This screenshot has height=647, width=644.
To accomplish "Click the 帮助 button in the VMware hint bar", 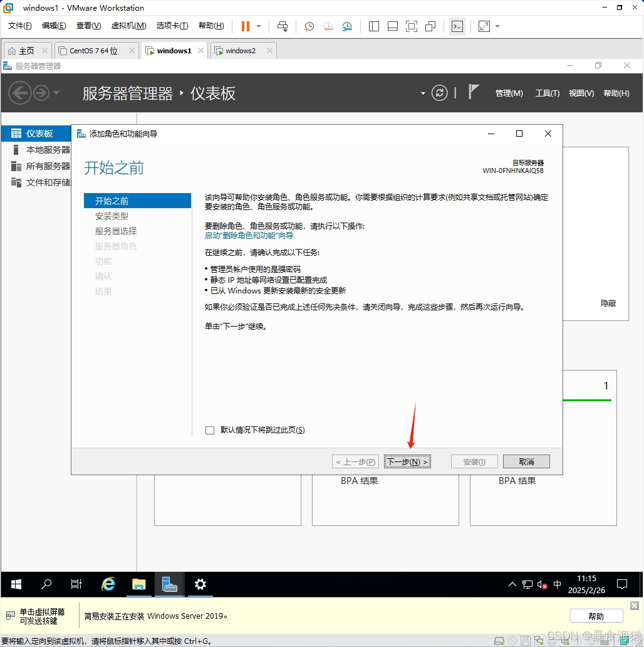I will (596, 616).
